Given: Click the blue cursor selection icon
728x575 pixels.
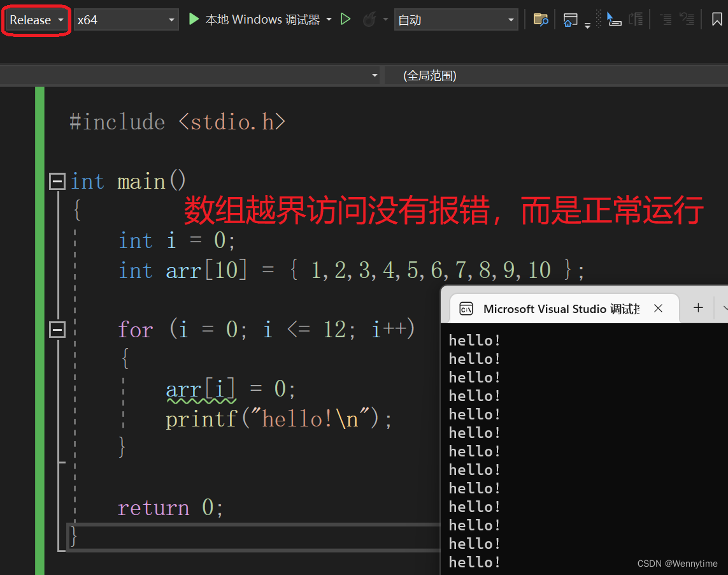Looking at the screenshot, I should coord(614,20).
